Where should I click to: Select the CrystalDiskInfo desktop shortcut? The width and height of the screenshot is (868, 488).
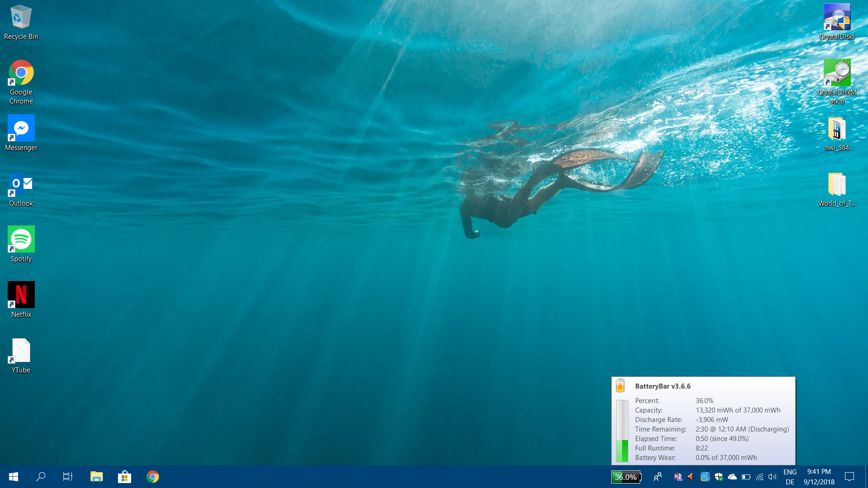[837, 22]
